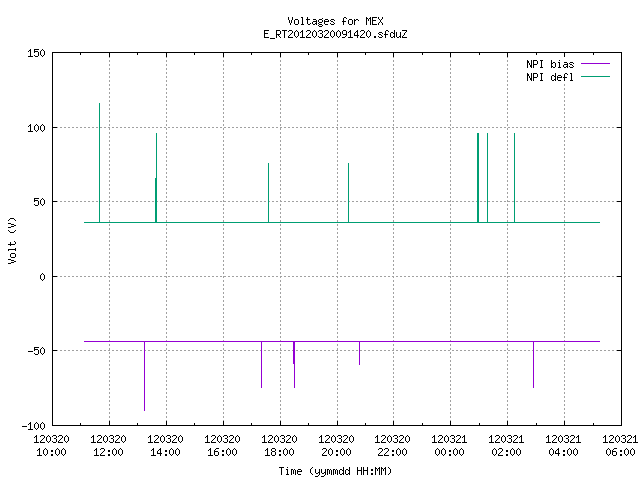Click the purple bias spike before 18:00
This screenshot has height=480, width=640.
(262, 364)
